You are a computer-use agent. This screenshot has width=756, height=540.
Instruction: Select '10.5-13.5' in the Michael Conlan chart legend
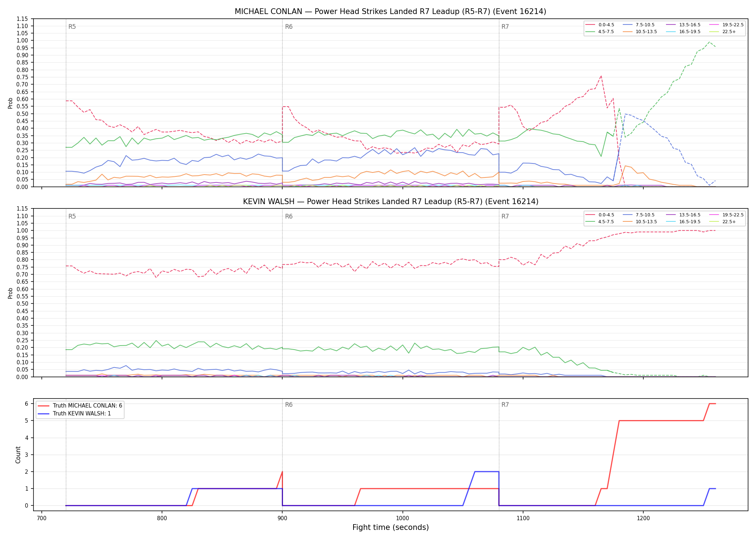(640, 32)
